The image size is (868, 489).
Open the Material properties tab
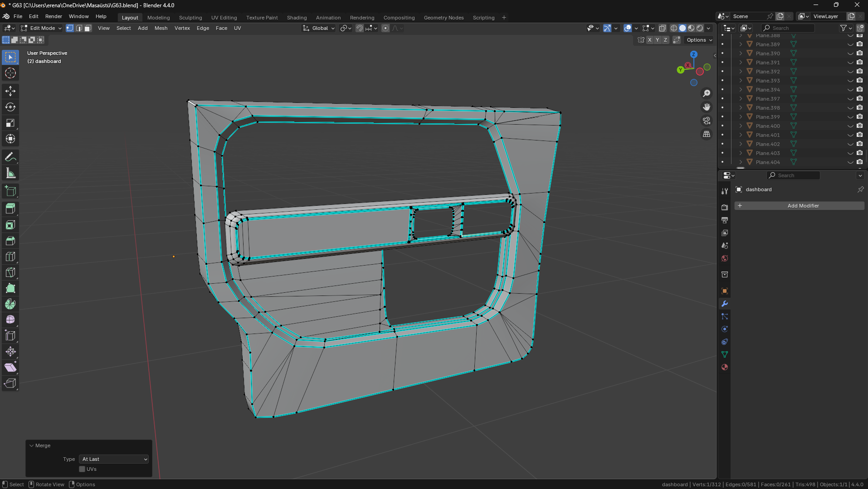coord(725,367)
